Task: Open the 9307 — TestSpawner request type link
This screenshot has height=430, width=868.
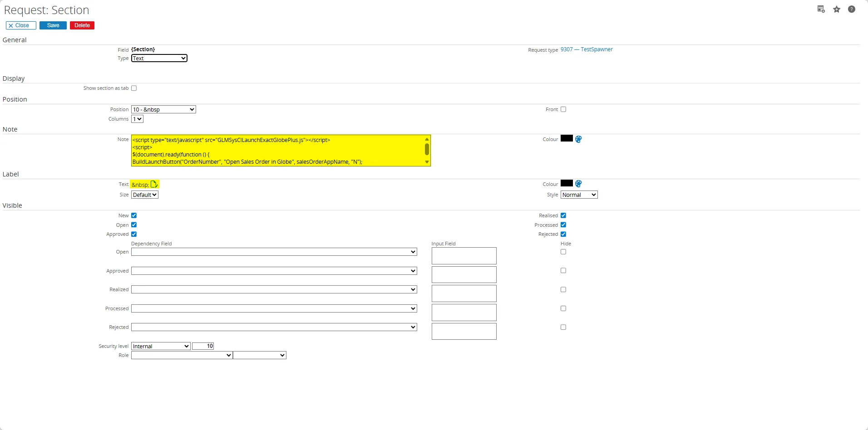Action: 586,49
